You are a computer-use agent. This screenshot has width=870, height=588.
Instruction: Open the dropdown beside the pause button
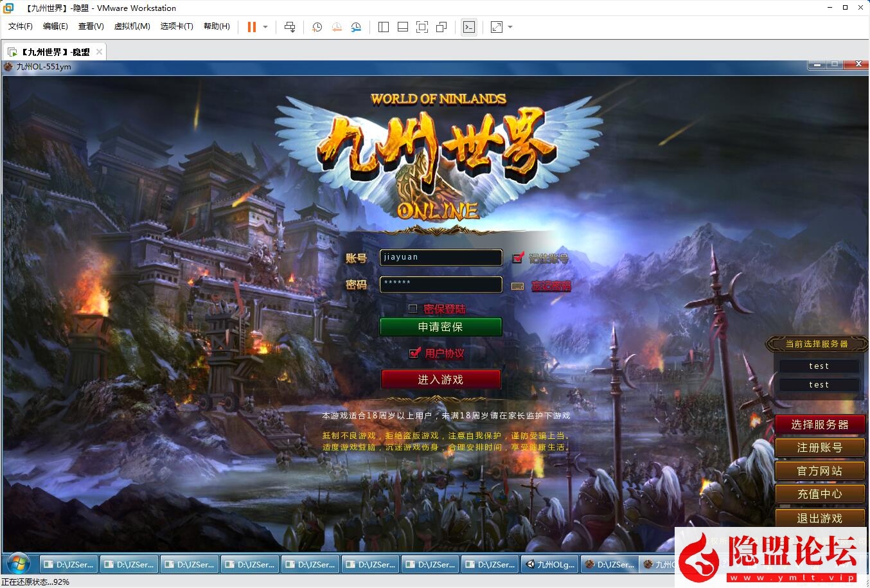pyautogui.click(x=263, y=27)
